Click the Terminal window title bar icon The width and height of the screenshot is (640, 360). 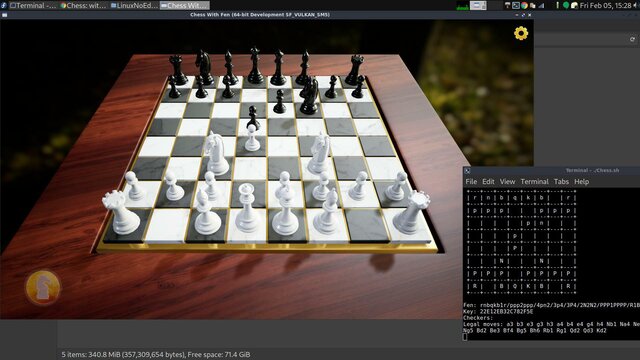coord(467,171)
